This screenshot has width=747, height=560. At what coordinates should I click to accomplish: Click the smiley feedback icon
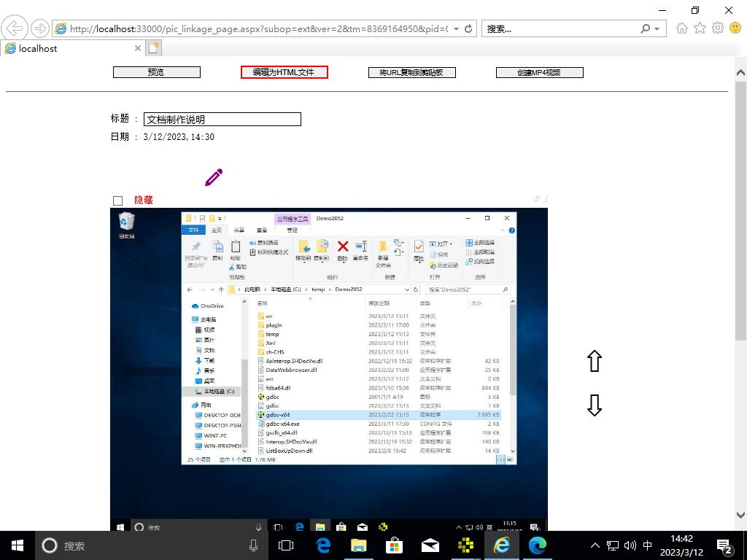[x=735, y=28]
